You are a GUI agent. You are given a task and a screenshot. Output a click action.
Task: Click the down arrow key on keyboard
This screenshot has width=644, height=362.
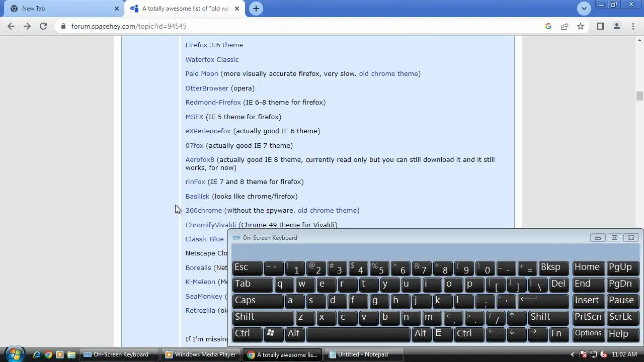click(516, 334)
